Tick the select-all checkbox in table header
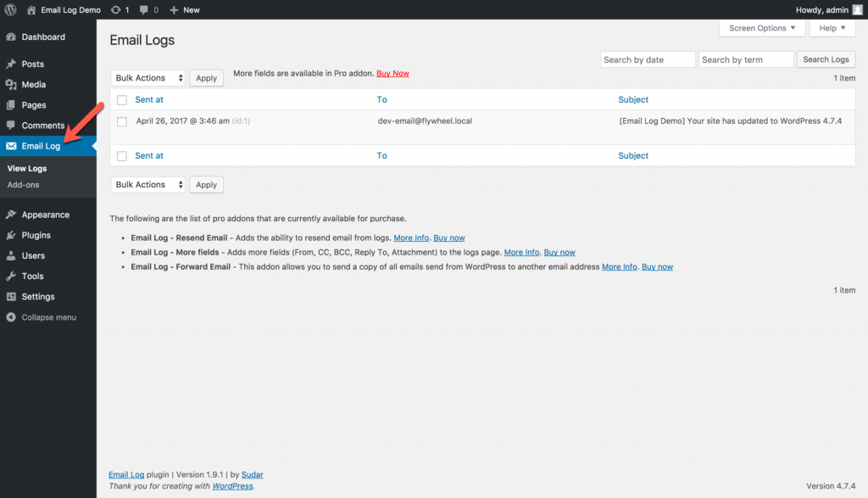 pyautogui.click(x=122, y=100)
